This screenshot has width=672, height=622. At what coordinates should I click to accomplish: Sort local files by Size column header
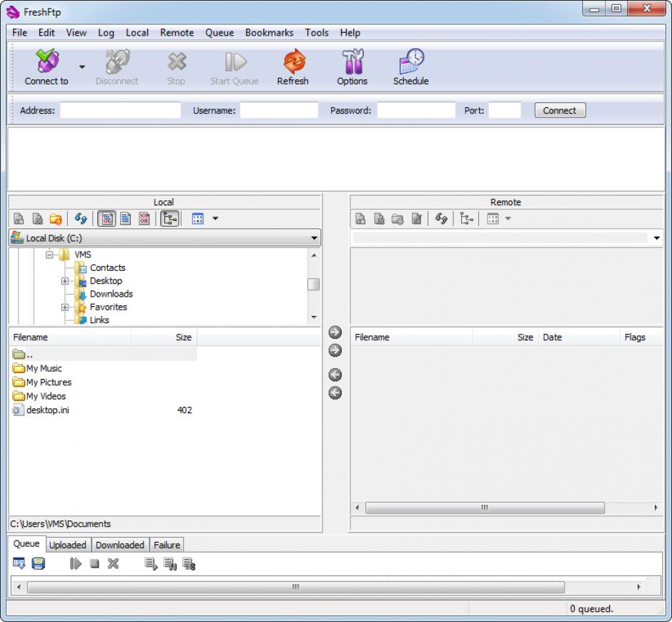[164, 337]
